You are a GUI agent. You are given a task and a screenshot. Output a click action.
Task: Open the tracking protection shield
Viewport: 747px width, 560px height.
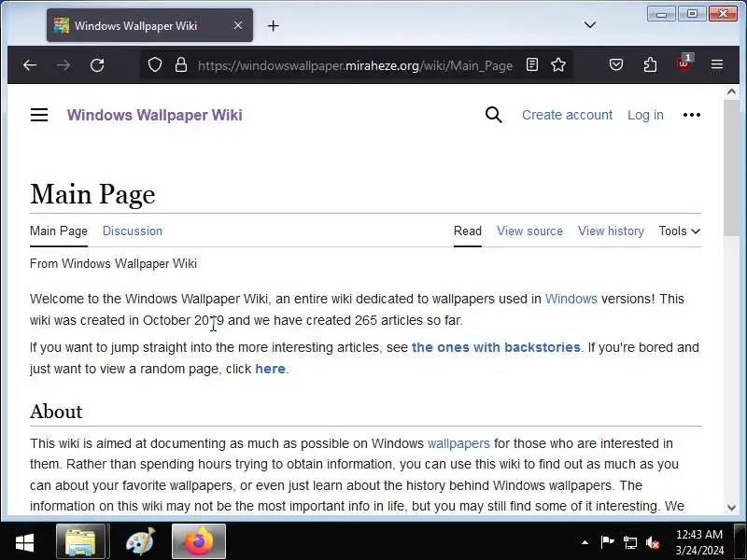[155, 64]
